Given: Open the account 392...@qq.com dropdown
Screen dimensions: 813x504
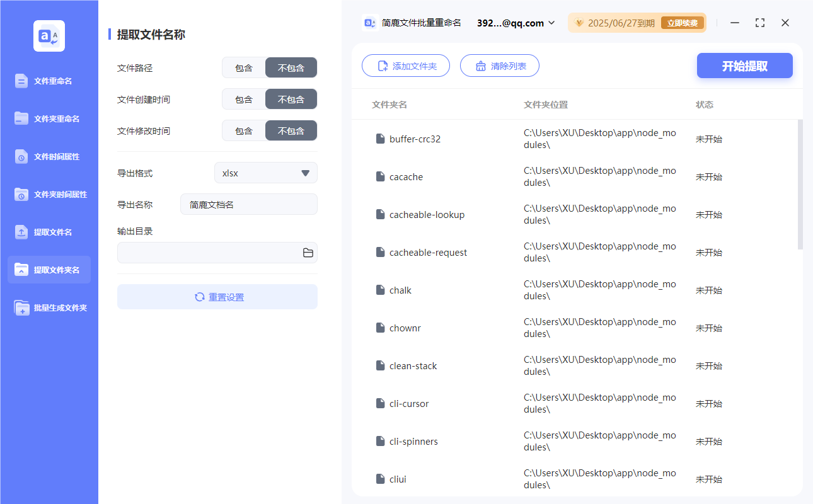Looking at the screenshot, I should pos(515,23).
